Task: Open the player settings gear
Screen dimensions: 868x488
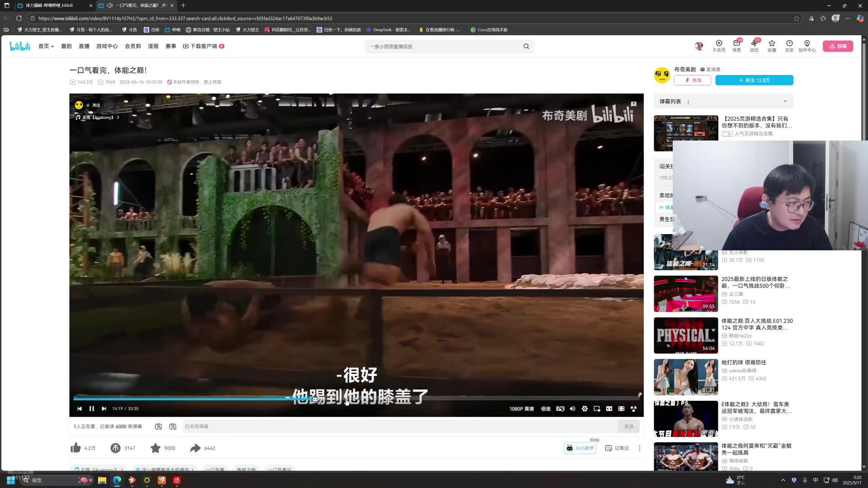Action: pos(585,408)
